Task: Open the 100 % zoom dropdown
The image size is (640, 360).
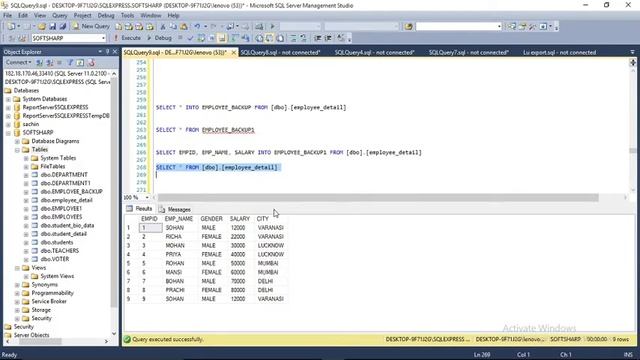Action: [147, 198]
